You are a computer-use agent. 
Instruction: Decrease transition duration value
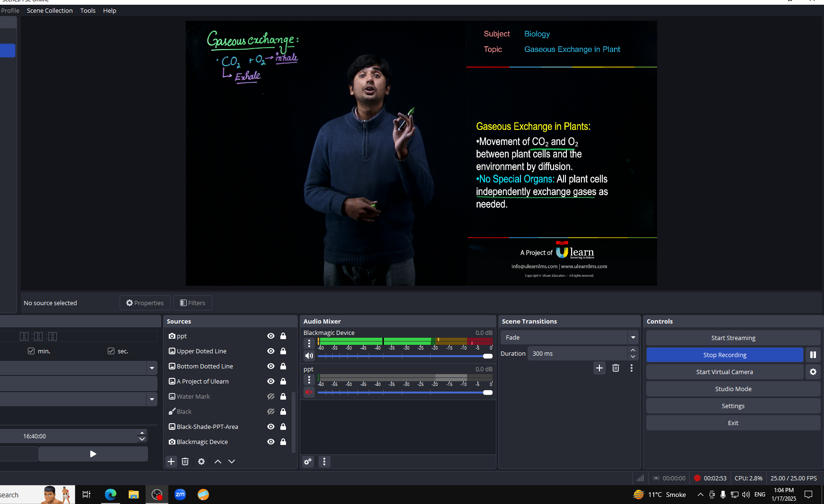click(x=633, y=357)
